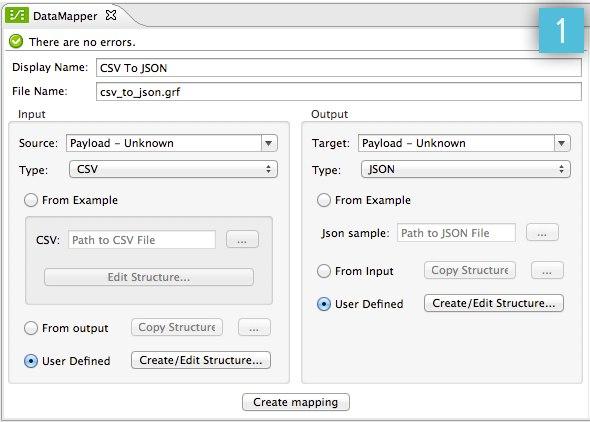Click browse button beside output Copy Structure
590x422 pixels.
pyautogui.click(x=547, y=270)
